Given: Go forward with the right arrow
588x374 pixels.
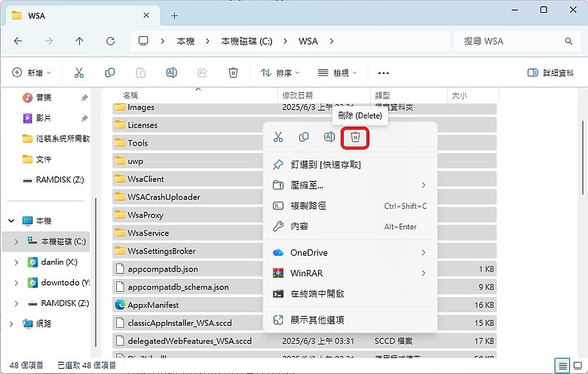Looking at the screenshot, I should coord(49,41).
